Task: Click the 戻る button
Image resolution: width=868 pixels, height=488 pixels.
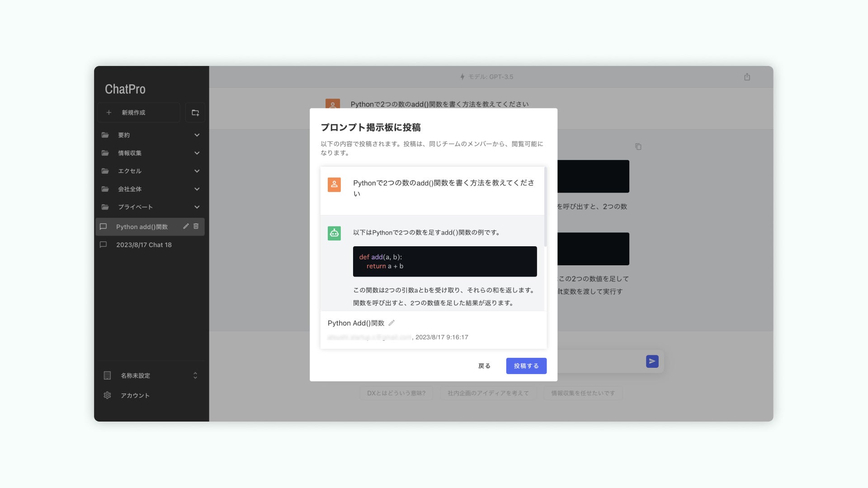Action: (484, 366)
